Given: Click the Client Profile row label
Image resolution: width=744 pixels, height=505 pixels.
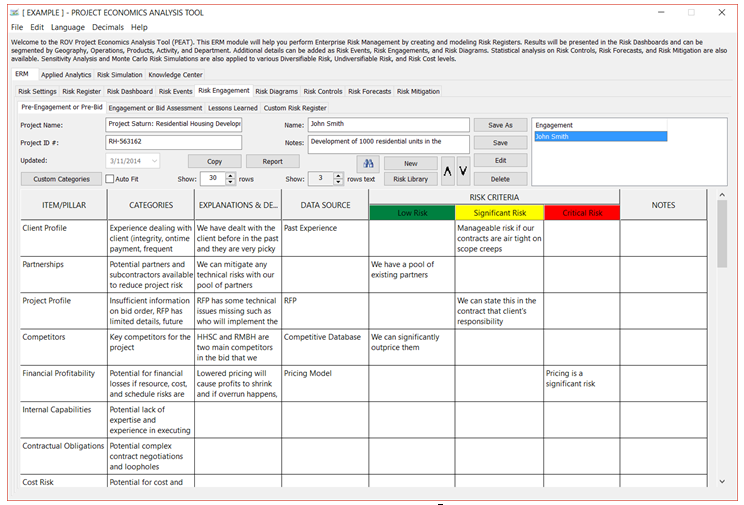Looking at the screenshot, I should point(45,228).
